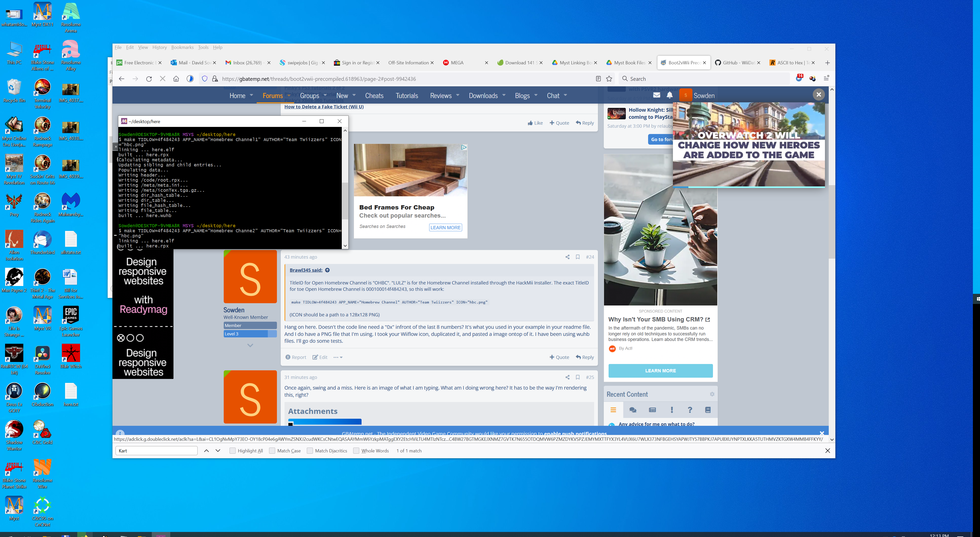
Task: Open Thunderbird desktop shortcut
Action: 42,243
